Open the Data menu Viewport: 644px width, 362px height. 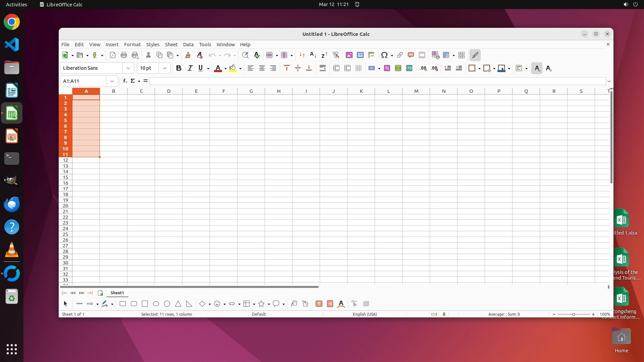188,45
